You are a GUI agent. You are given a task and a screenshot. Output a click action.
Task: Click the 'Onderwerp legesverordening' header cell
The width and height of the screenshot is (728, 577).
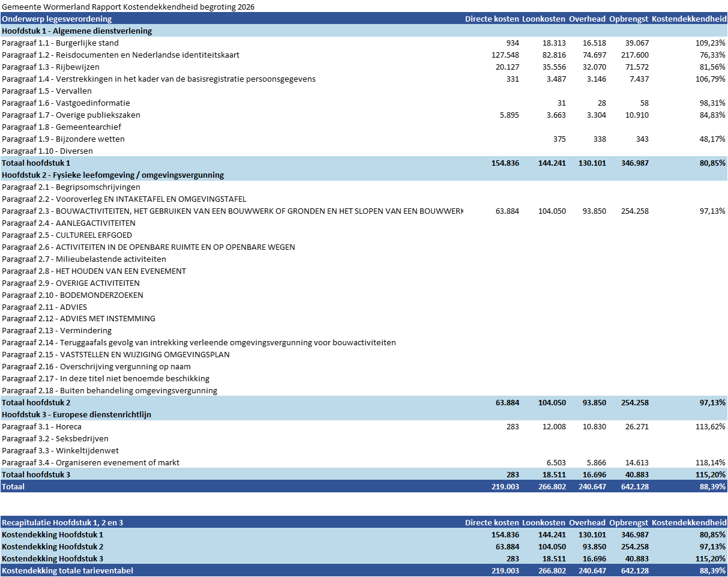(57, 19)
